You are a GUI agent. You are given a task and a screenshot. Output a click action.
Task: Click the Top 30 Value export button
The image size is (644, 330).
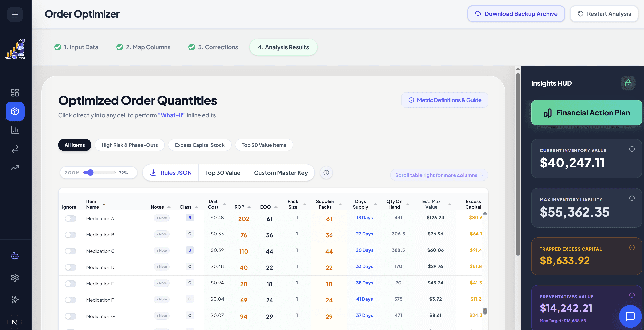223,173
